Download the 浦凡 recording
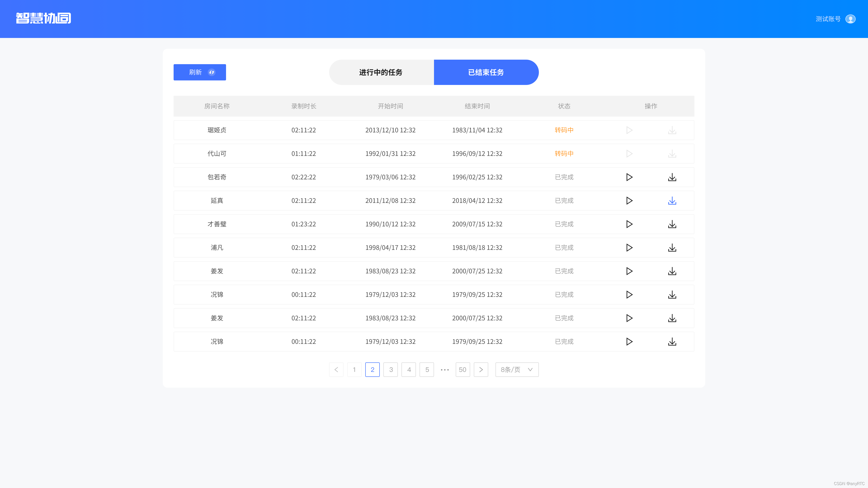This screenshot has height=488, width=868. coord(672,248)
